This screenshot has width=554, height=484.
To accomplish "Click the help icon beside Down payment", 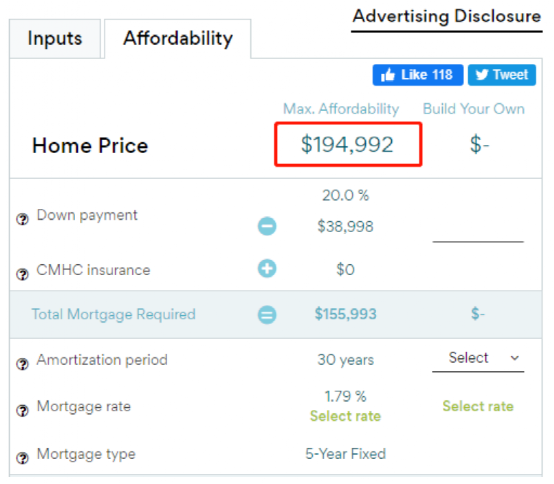I will [x=23, y=219].
